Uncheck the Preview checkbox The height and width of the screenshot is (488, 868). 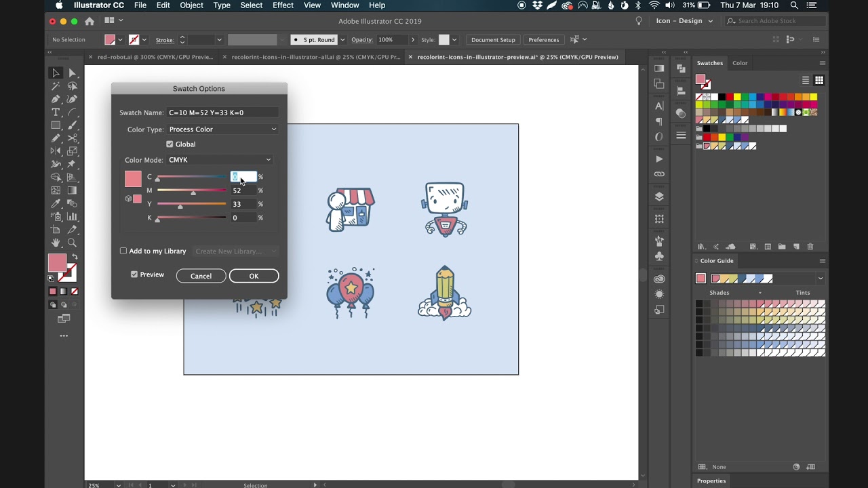tap(134, 274)
